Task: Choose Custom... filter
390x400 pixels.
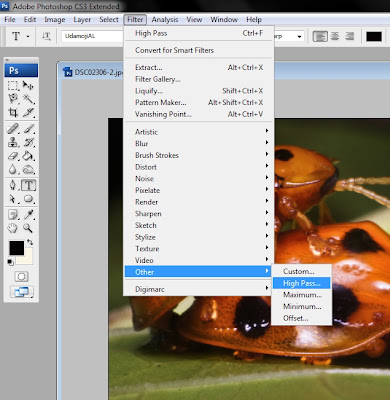Action: click(x=302, y=271)
